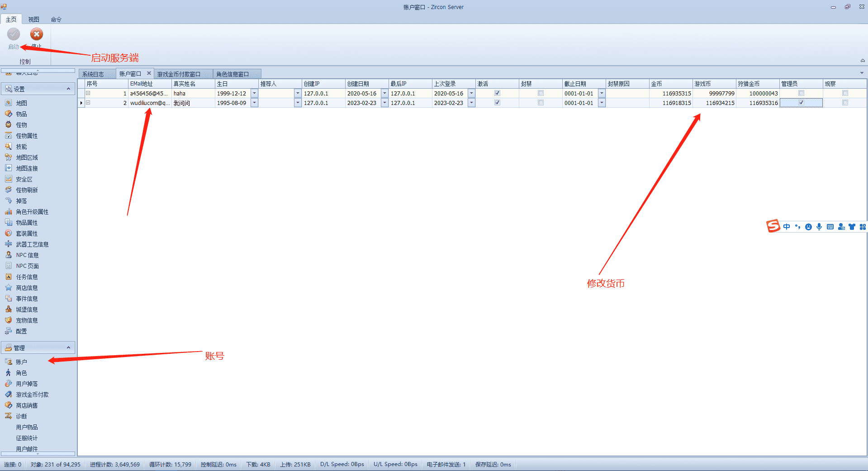Open the 任务信息 quest icon

(9, 276)
